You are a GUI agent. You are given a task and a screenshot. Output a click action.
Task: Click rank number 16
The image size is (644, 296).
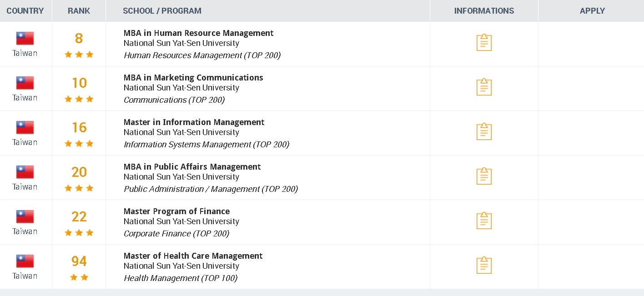tap(79, 128)
